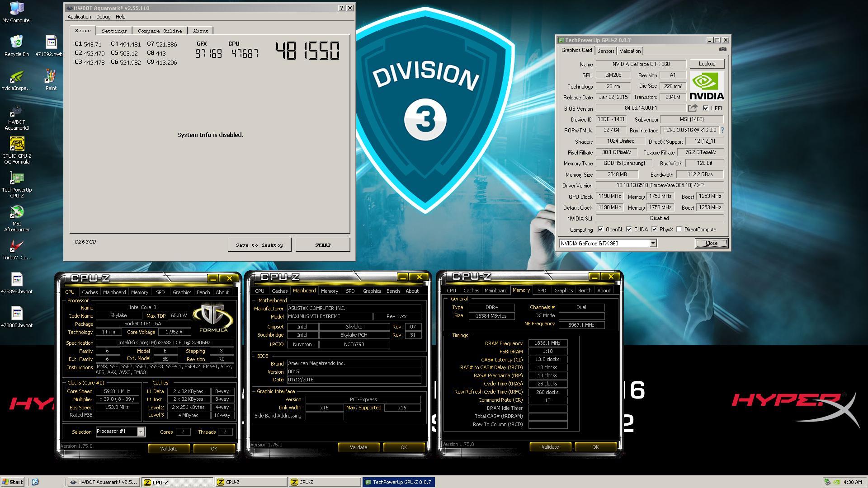The image size is (868, 488).
Task: Click the NVIDIA logo in GPU-Z
Action: (x=707, y=86)
